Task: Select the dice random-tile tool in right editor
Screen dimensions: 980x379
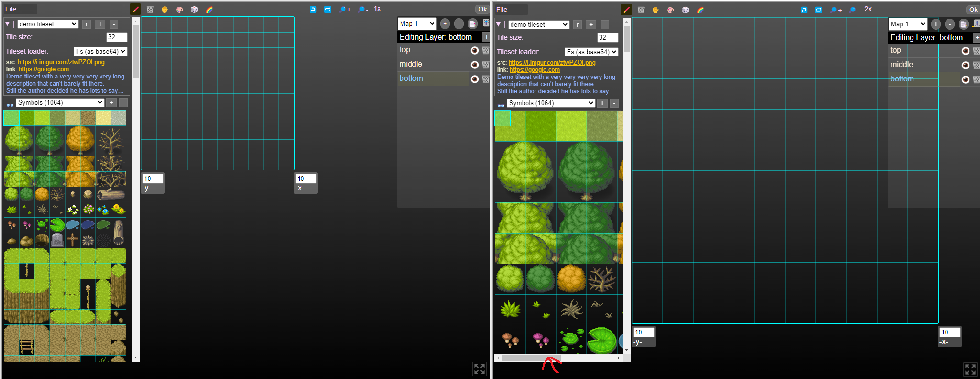Action: [685, 10]
